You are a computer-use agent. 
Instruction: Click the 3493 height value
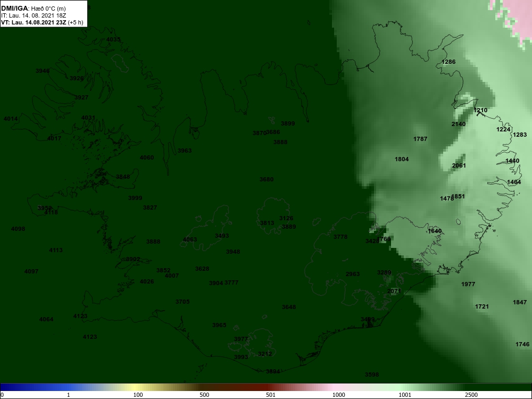pos(222,236)
